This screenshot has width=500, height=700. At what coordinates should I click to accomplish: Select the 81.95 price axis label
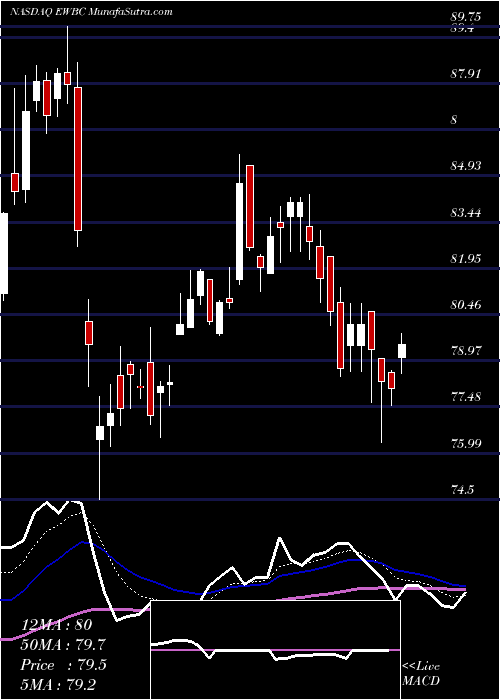pos(466,259)
